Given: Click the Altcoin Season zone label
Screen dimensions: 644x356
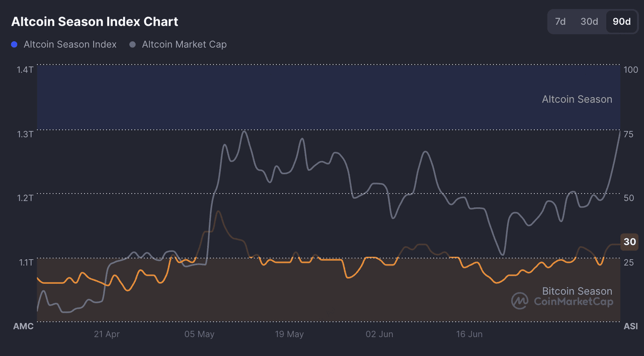Looking at the screenshot, I should (x=577, y=99).
